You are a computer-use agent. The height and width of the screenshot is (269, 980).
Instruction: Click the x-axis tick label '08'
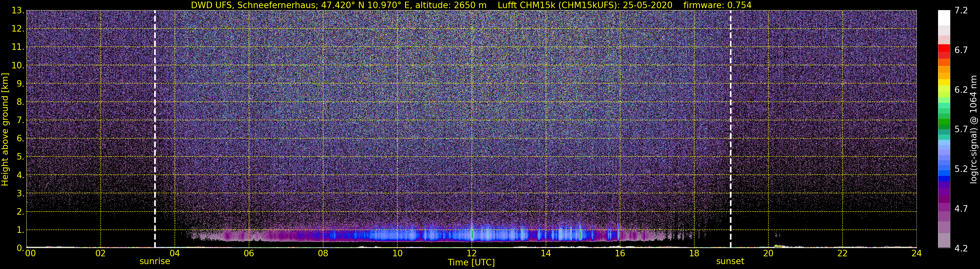323,254
